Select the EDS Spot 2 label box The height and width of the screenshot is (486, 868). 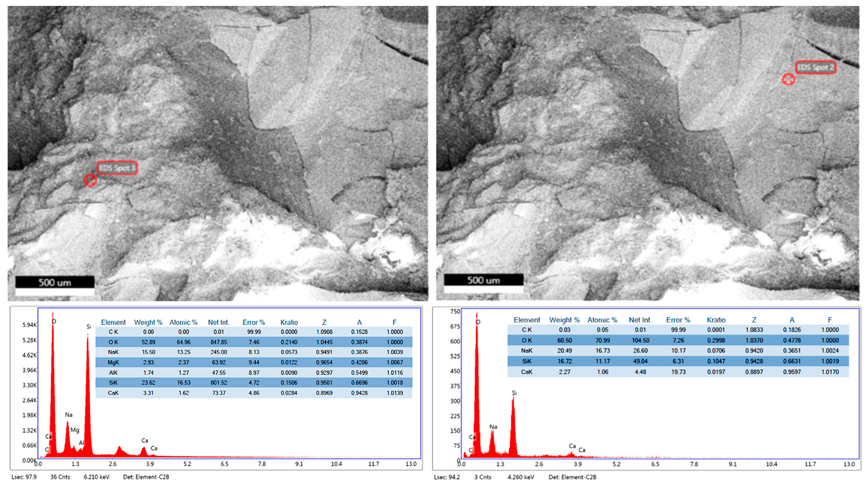(815, 67)
